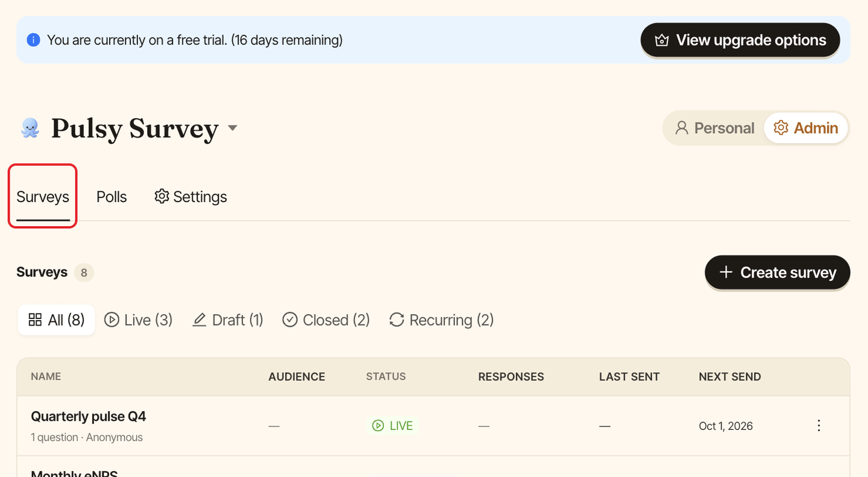This screenshot has width=868, height=477.
Task: Click the Create survey button
Action: pos(778,273)
